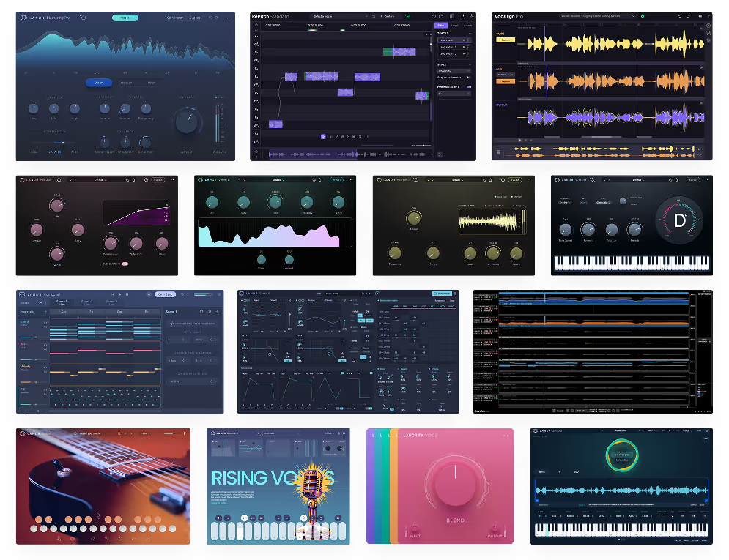Click the Randomize button in LANDR Synth X

(440, 294)
